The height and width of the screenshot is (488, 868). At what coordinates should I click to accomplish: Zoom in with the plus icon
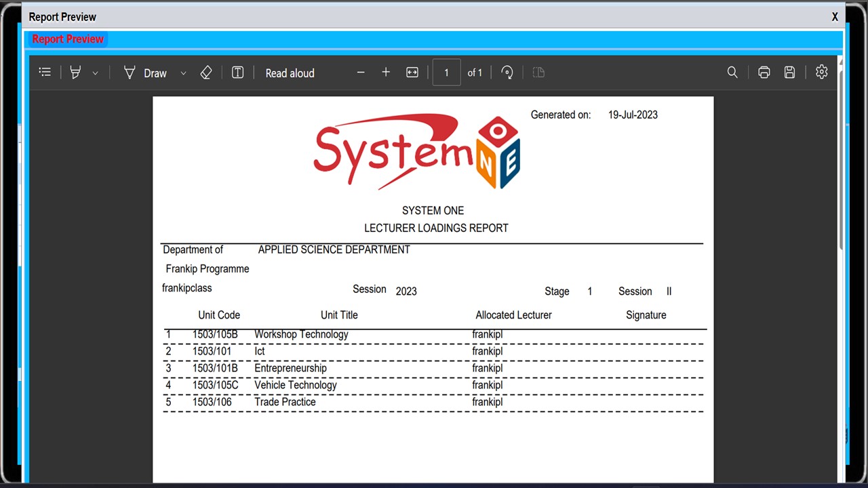(x=386, y=73)
